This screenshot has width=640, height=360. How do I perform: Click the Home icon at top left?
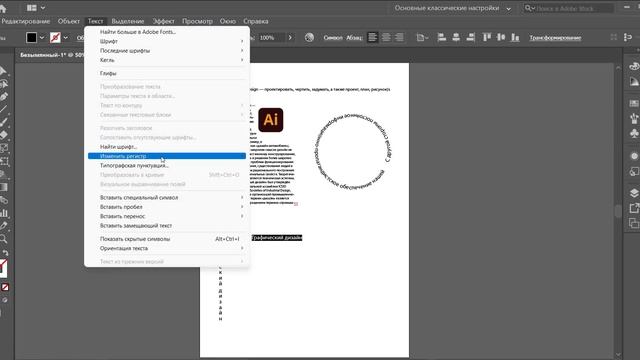[x=3, y=8]
